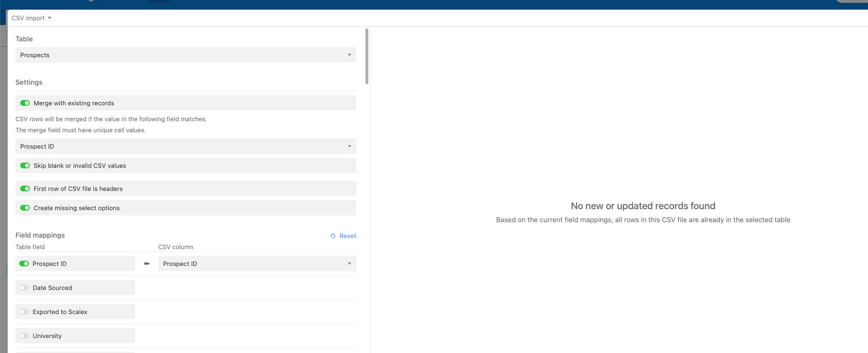868x353 pixels.
Task: Click the 'No new or updated records found' message
Action: coord(643,206)
